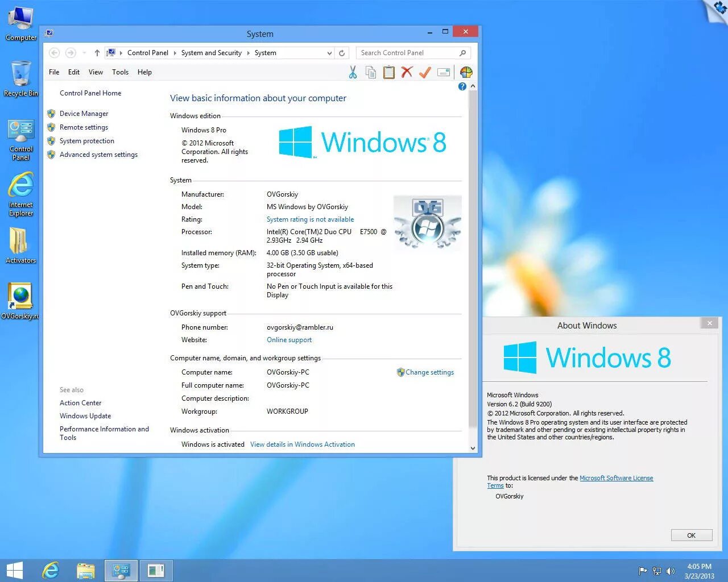Click the search magnifier icon
Image resolution: width=728 pixels, height=582 pixels.
coord(462,53)
